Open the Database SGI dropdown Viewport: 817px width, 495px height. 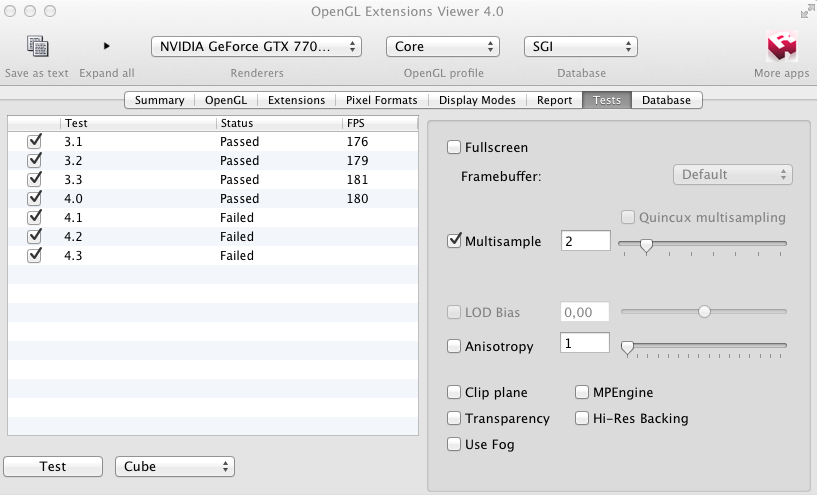coord(580,46)
